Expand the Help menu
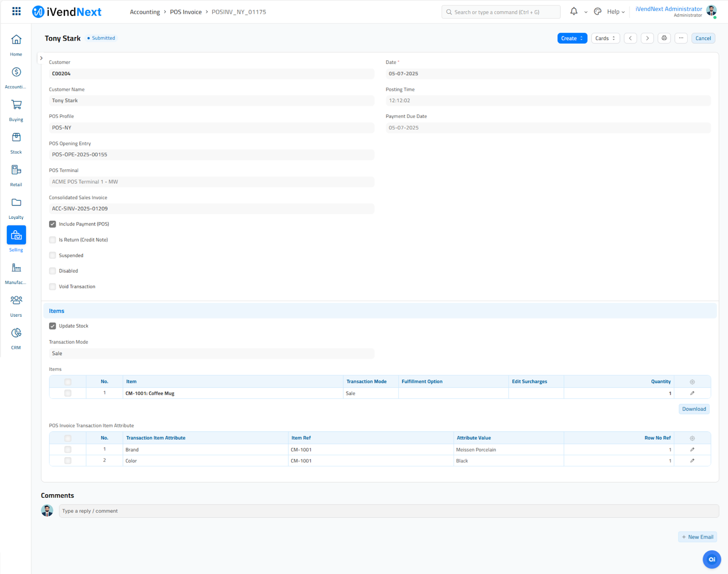 tap(616, 12)
